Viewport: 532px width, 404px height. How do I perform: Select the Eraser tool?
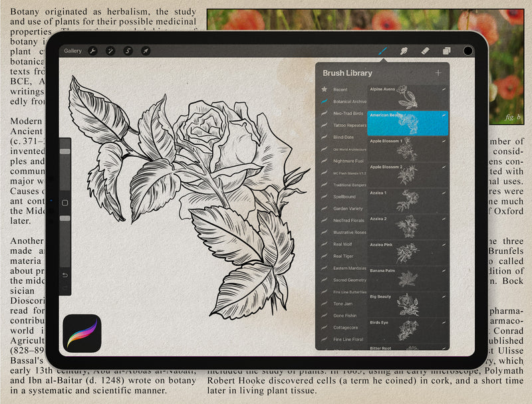425,50
